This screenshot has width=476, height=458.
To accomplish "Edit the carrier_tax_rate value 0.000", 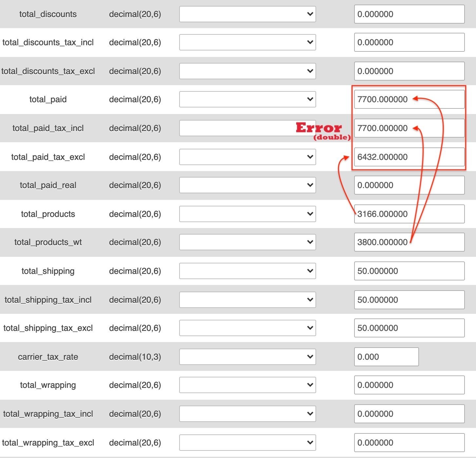I will tap(386, 357).
